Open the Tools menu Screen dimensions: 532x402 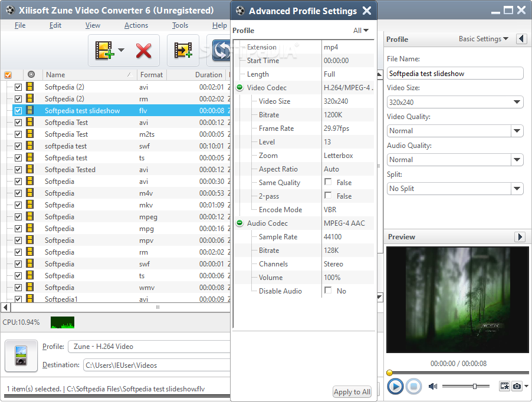180,25
